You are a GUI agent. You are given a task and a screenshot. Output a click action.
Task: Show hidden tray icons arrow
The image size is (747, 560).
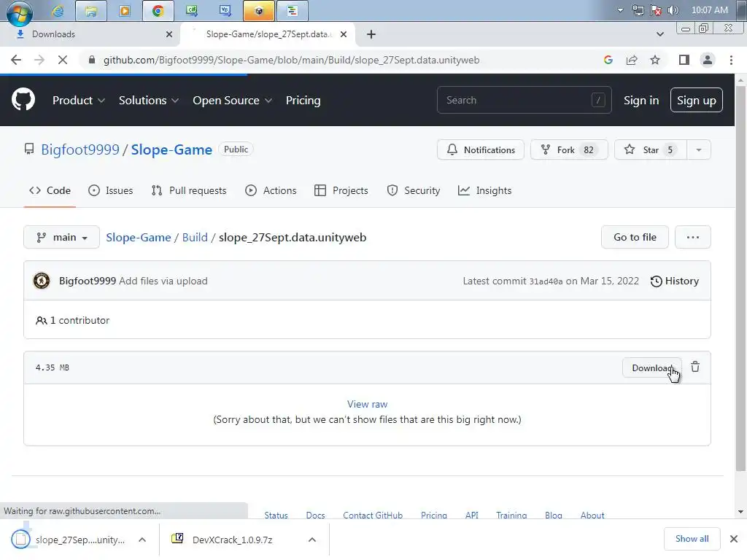tap(620, 10)
